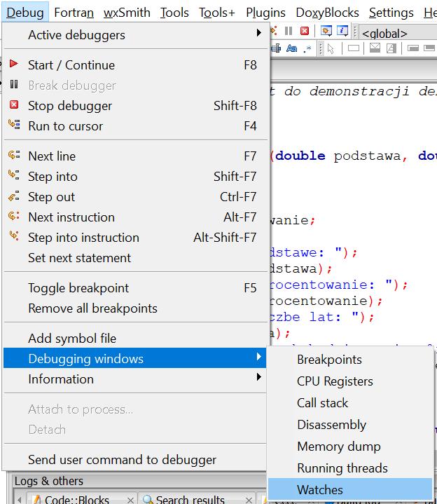Image resolution: width=437 pixels, height=504 pixels.
Task: Open the Debug menu
Action: tap(25, 12)
